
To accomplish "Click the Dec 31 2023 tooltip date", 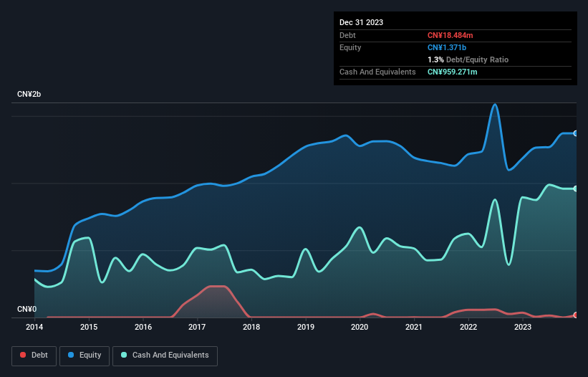I will (361, 22).
